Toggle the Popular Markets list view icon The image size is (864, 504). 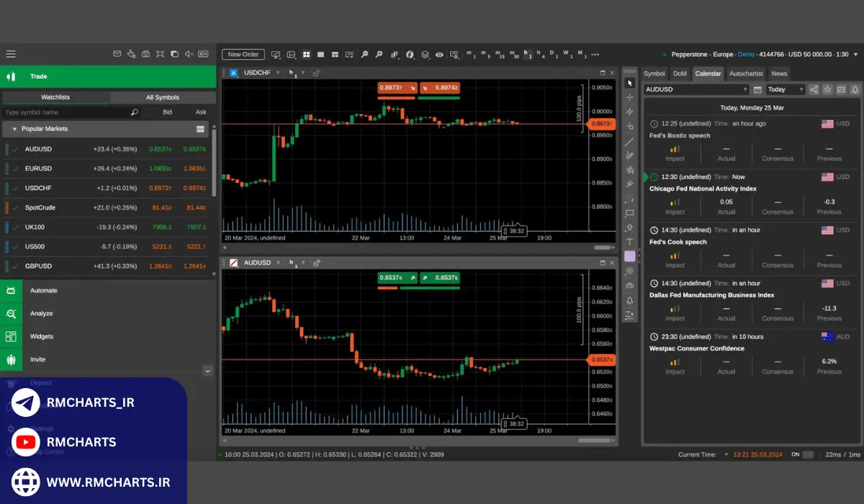coord(200,129)
